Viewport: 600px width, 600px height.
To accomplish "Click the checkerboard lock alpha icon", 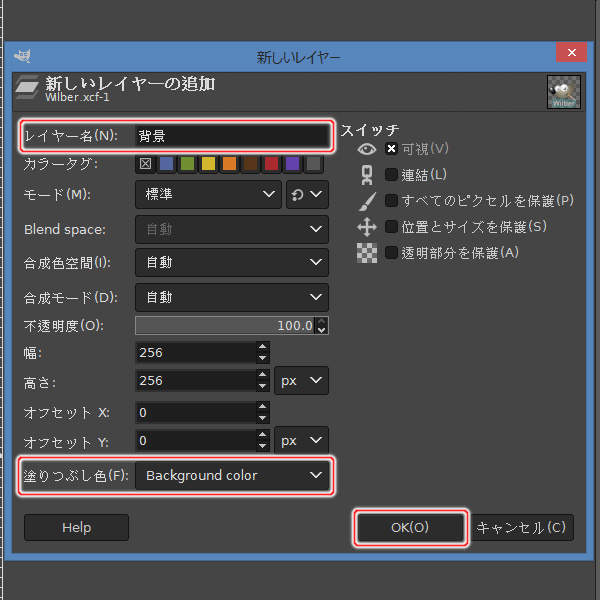I will click(x=367, y=253).
